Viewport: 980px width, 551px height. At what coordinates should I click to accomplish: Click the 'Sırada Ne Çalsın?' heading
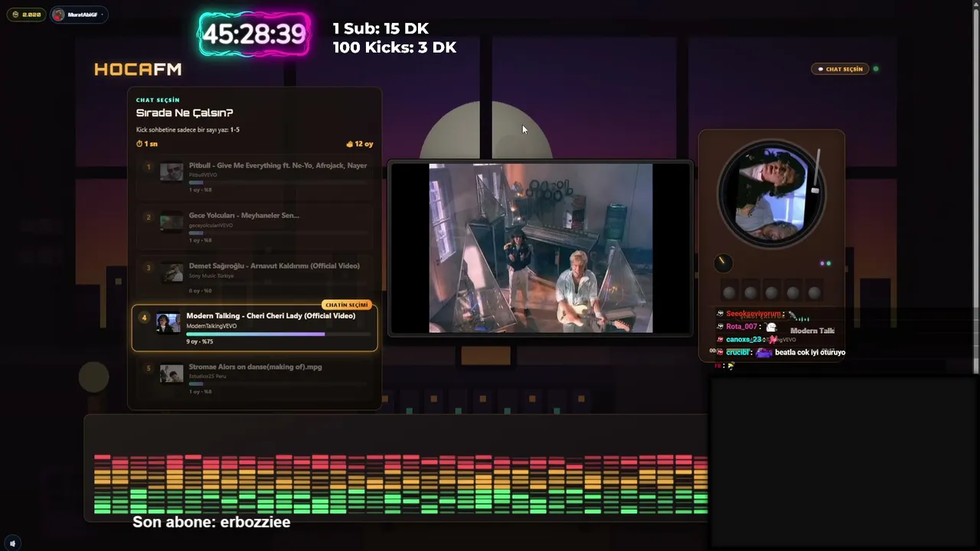point(185,113)
